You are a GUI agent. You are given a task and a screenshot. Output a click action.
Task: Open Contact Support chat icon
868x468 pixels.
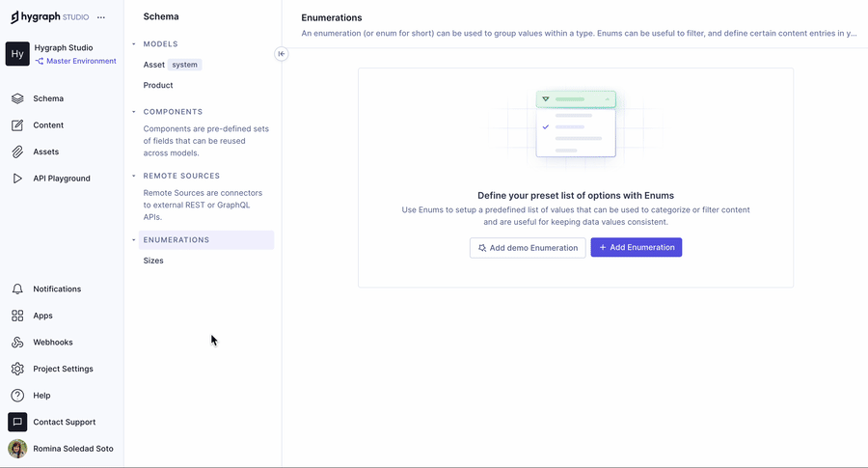coord(17,422)
